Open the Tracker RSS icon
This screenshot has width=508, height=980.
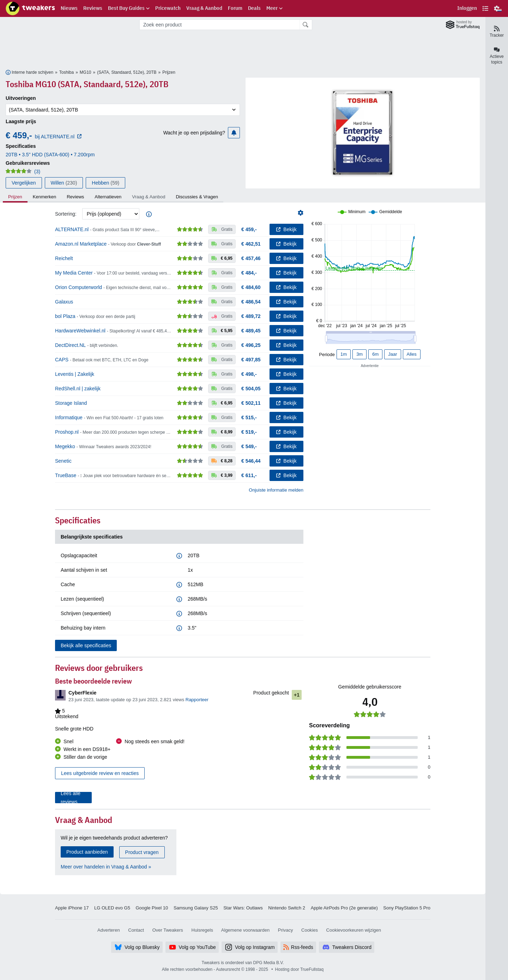coord(496,29)
